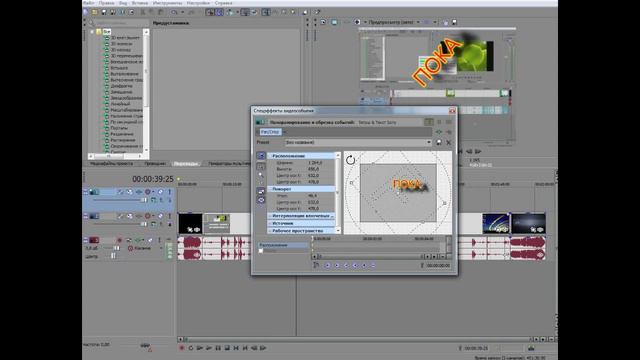Switch to the Переходы tab

point(186,164)
